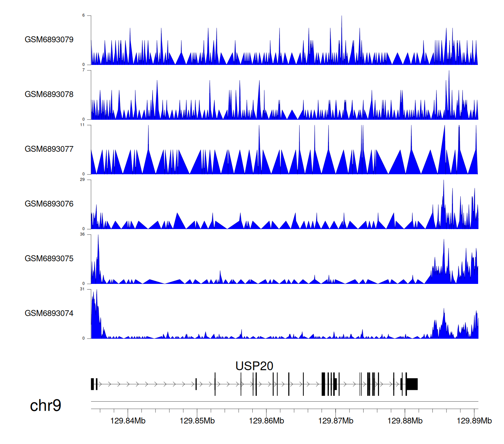Screen dimensions: 504x444
Task: Click the GSM6893075 sample label
Action: tap(49, 259)
